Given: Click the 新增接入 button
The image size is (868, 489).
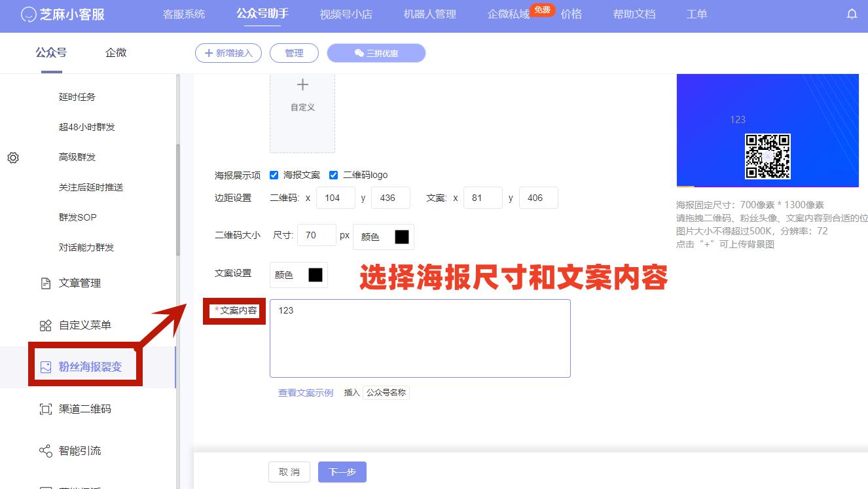Looking at the screenshot, I should click(228, 53).
